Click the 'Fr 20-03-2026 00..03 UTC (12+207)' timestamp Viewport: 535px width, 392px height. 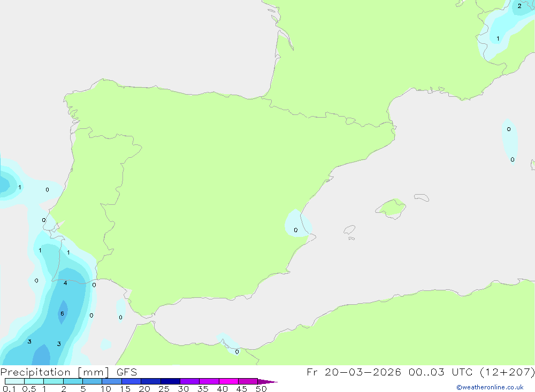(421, 372)
